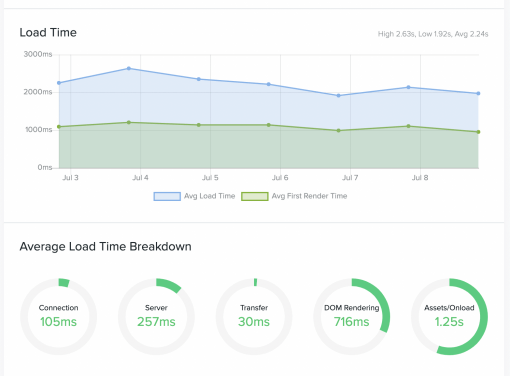
Task: Click the Jul 8 x-axis date label
Action: click(x=420, y=178)
